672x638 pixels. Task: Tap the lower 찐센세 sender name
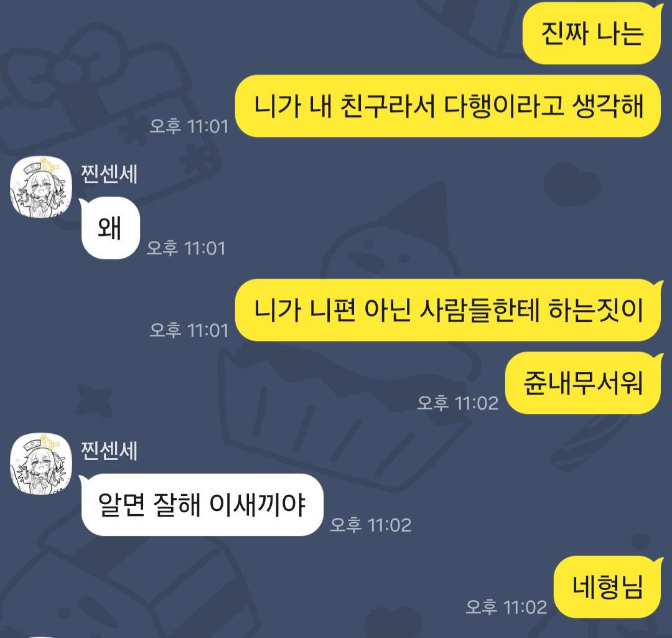click(110, 451)
